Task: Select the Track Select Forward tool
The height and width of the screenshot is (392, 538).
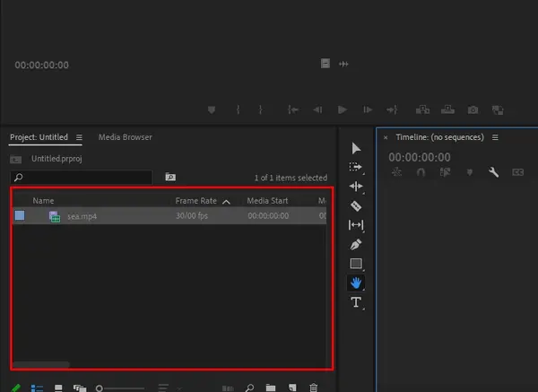Action: tap(355, 167)
